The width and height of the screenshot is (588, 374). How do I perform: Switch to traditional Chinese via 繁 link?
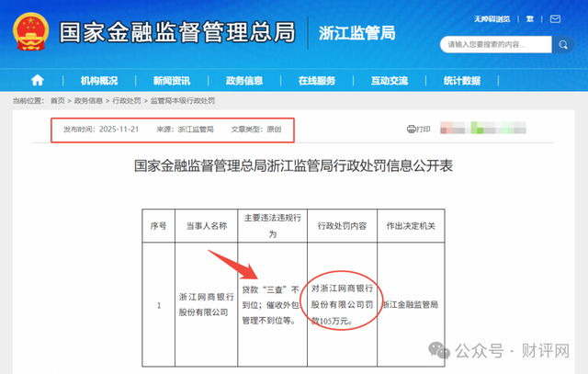click(530, 19)
